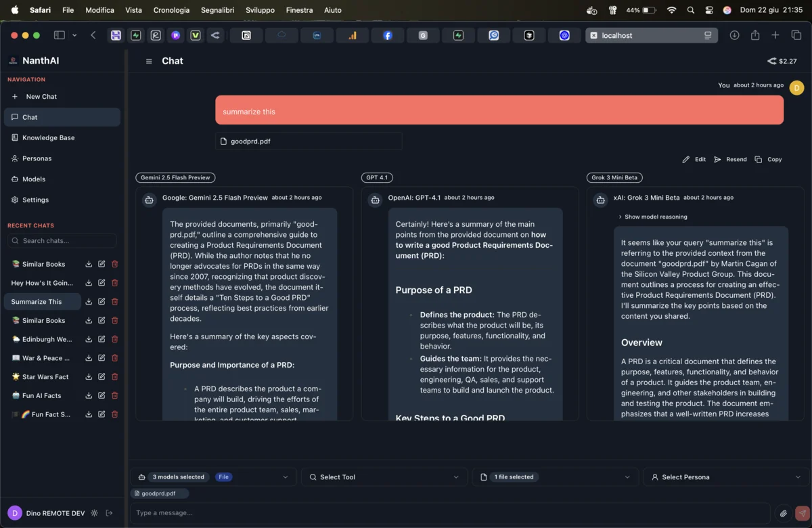Image resolution: width=812 pixels, height=528 pixels.
Task: Open the Finestra menu in the menu bar
Action: [x=299, y=10]
